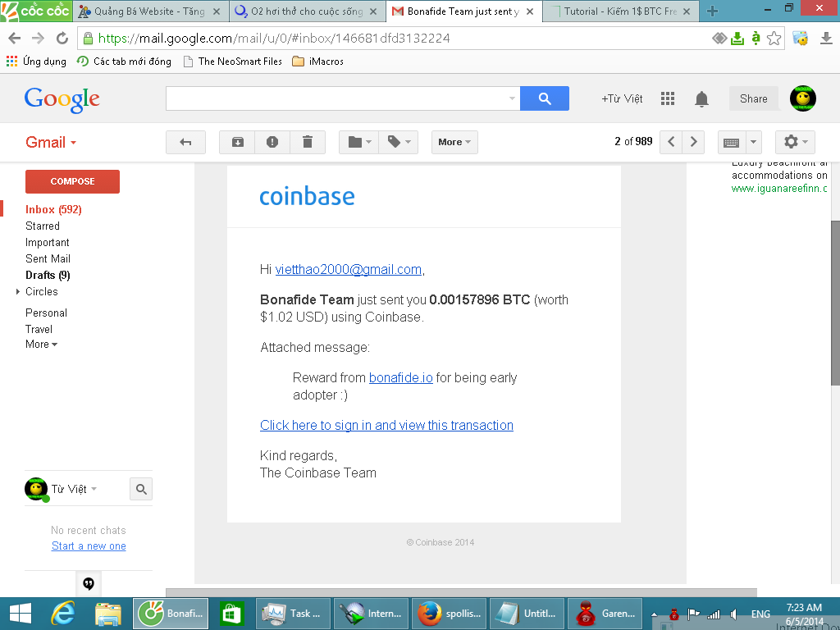Image resolution: width=840 pixels, height=630 pixels.
Task: Open Drafts (9) folder
Action: [48, 276]
